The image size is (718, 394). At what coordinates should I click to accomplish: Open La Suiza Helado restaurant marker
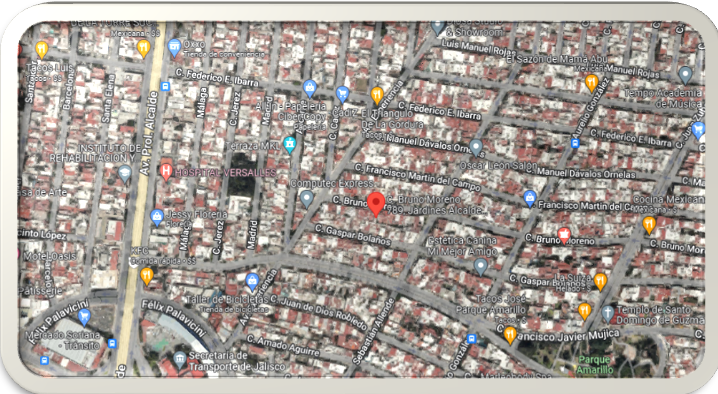coord(600,282)
